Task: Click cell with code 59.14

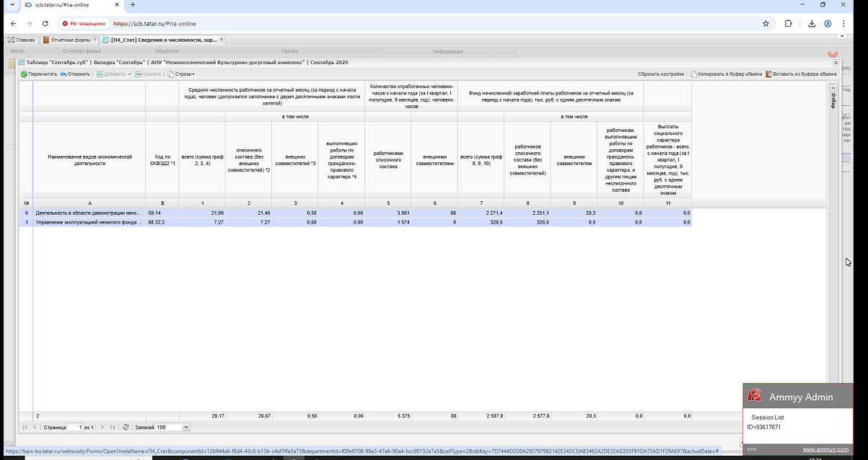Action: 162,213
